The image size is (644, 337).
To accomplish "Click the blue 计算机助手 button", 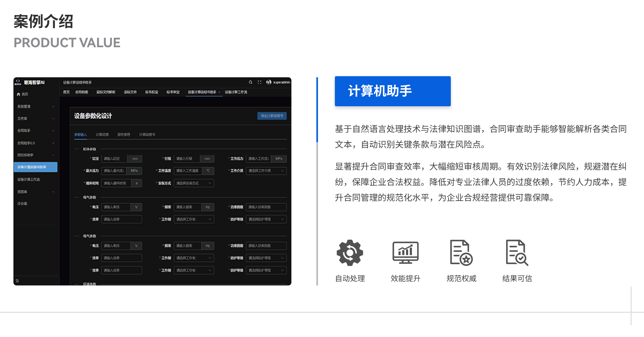I will tap(392, 91).
